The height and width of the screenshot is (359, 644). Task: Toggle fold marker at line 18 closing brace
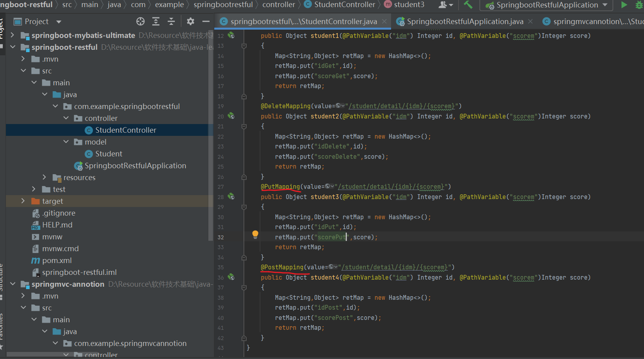click(244, 96)
